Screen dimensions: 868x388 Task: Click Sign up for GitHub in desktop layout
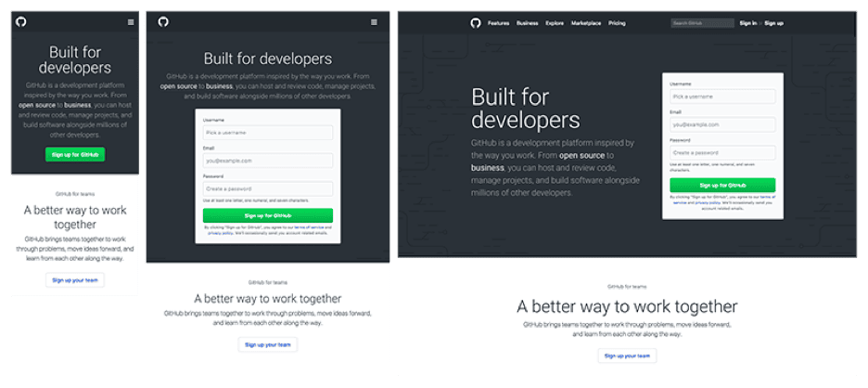tap(722, 185)
